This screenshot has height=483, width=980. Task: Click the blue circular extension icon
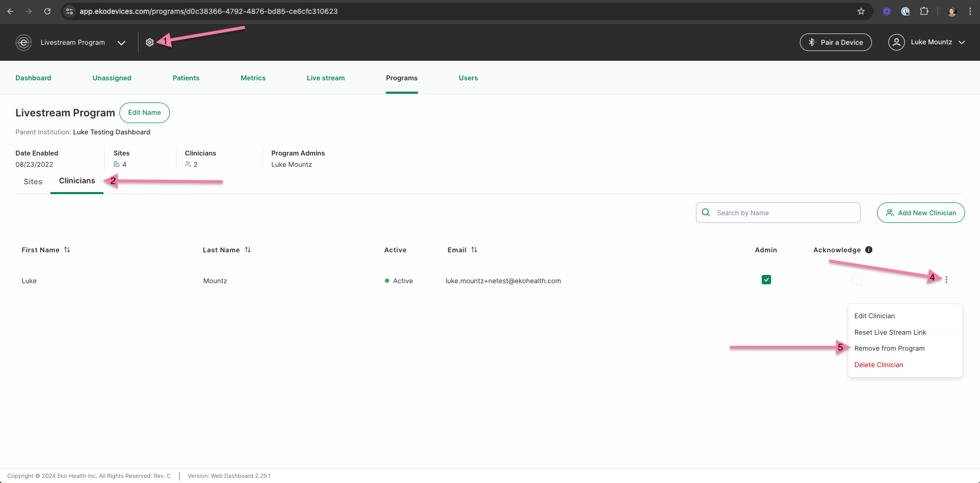pyautogui.click(x=905, y=11)
